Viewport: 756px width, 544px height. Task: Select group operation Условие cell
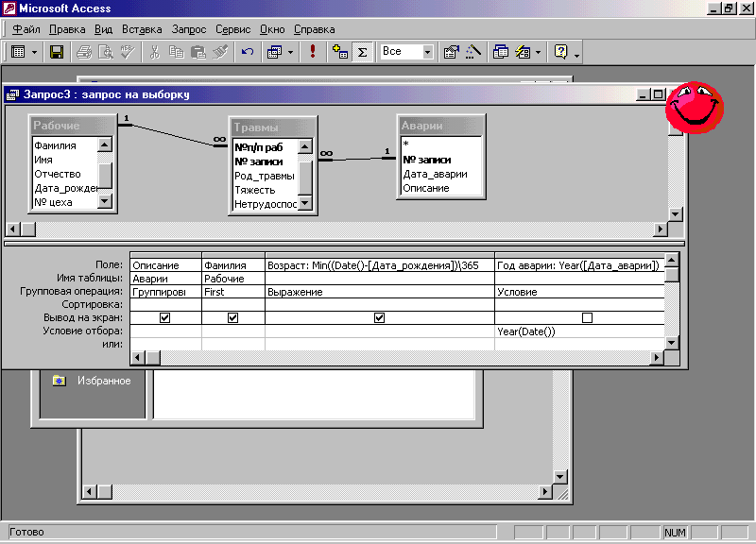coord(579,292)
